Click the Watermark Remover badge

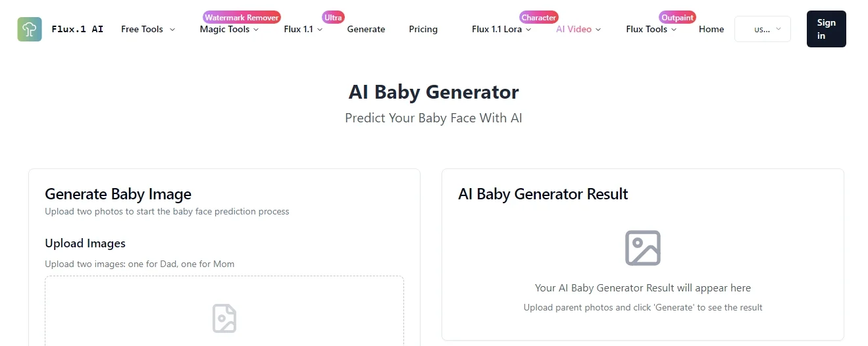pos(242,18)
